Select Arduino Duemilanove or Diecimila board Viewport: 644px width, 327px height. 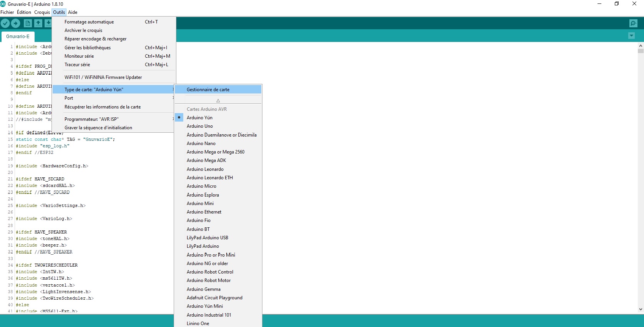tap(218, 135)
